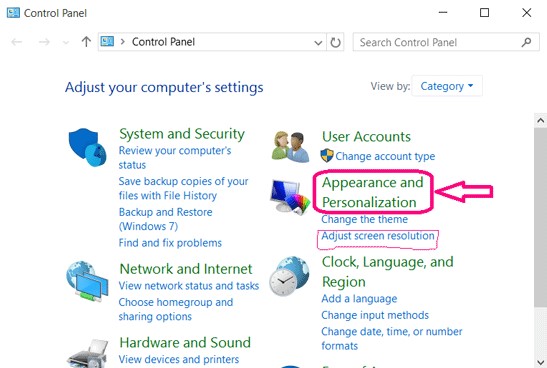
Task: Focus the Search Control Panel field
Action: (x=446, y=42)
